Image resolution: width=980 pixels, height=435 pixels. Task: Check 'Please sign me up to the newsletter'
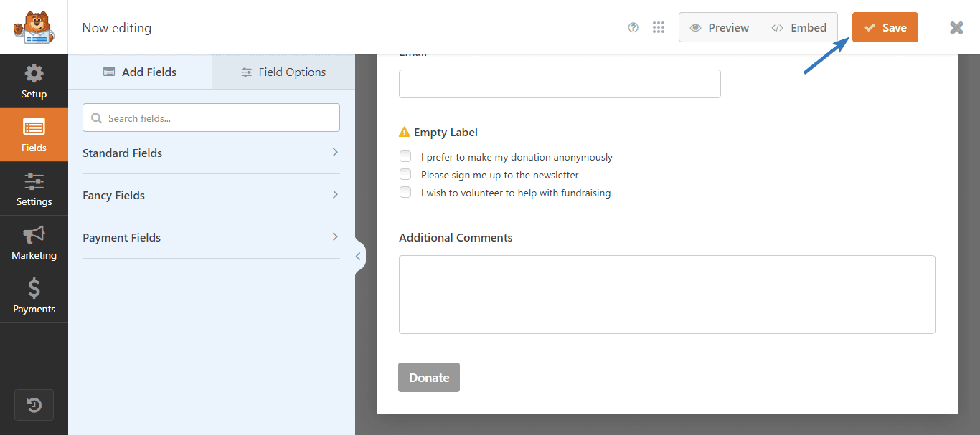pyautogui.click(x=405, y=174)
